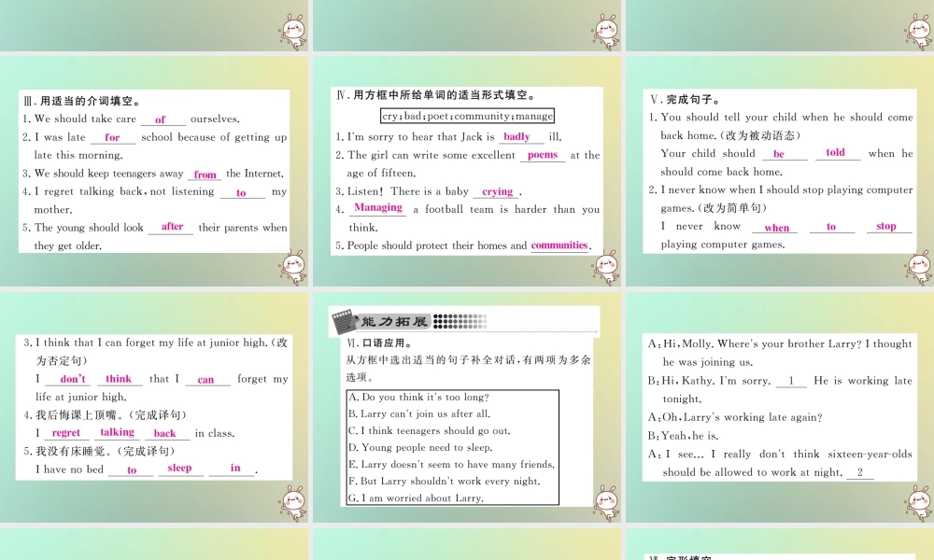
Task: Select option 'C. I think teenagers should go out.'
Action: pyautogui.click(x=430, y=431)
